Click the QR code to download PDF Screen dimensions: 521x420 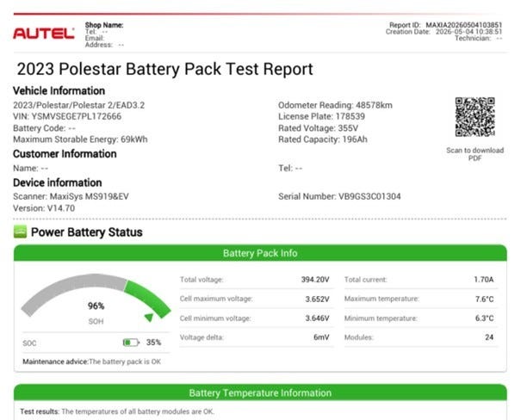[x=474, y=117]
